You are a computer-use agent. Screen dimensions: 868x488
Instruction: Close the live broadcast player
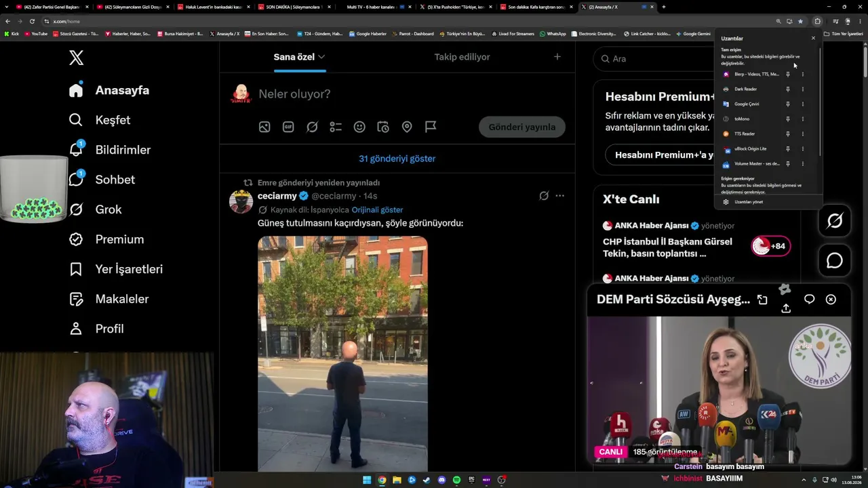pos(831,300)
